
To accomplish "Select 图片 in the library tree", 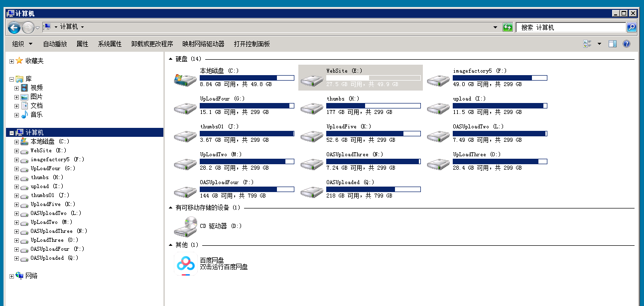I will (36, 97).
